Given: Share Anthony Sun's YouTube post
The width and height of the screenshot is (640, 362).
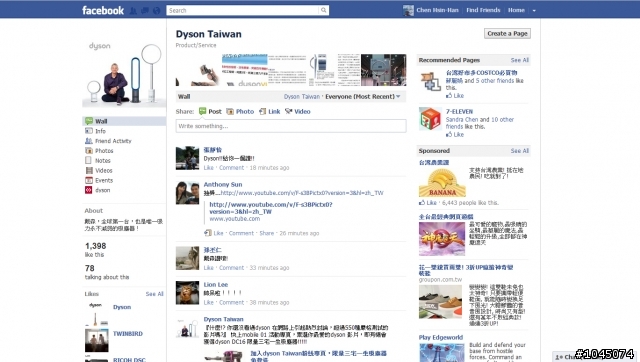Looking at the screenshot, I should click(x=267, y=233).
